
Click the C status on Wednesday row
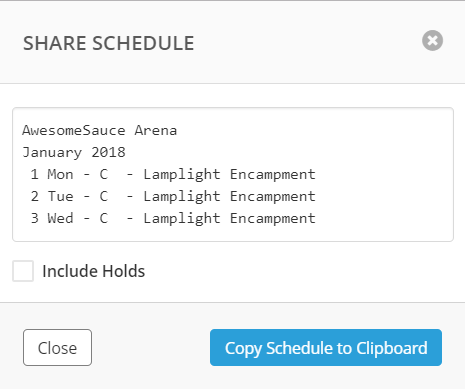104,218
